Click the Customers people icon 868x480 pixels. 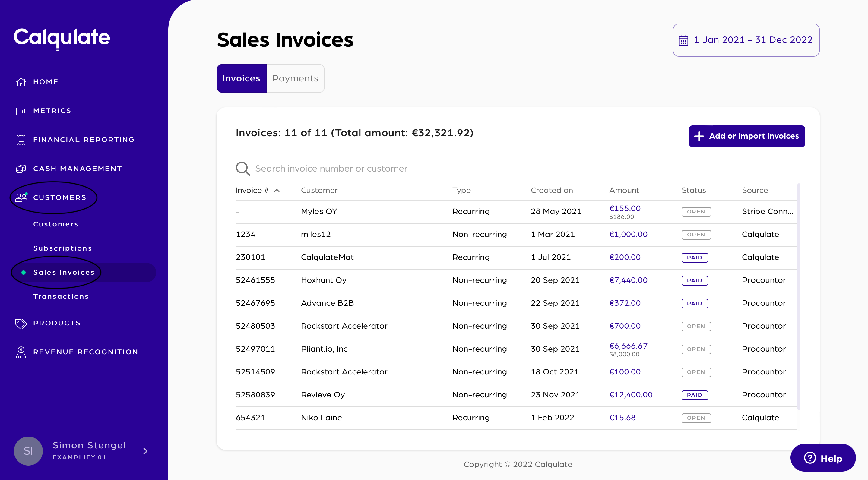pos(21,198)
